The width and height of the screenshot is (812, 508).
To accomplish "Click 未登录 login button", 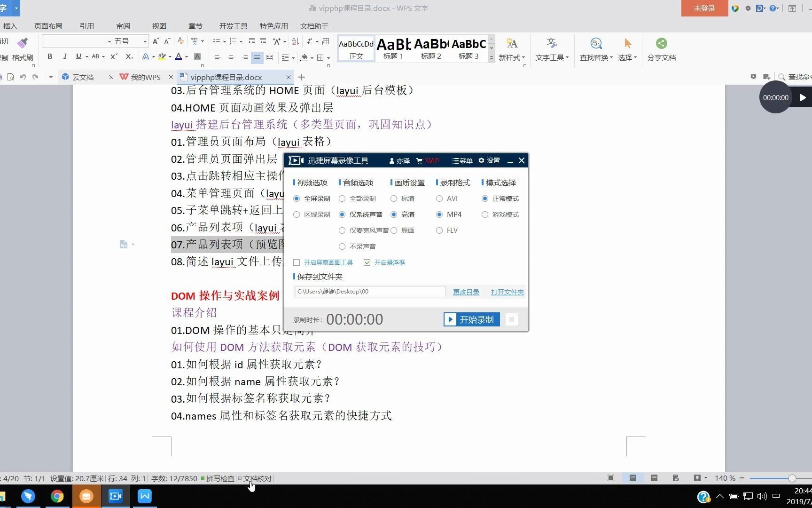I will point(704,8).
